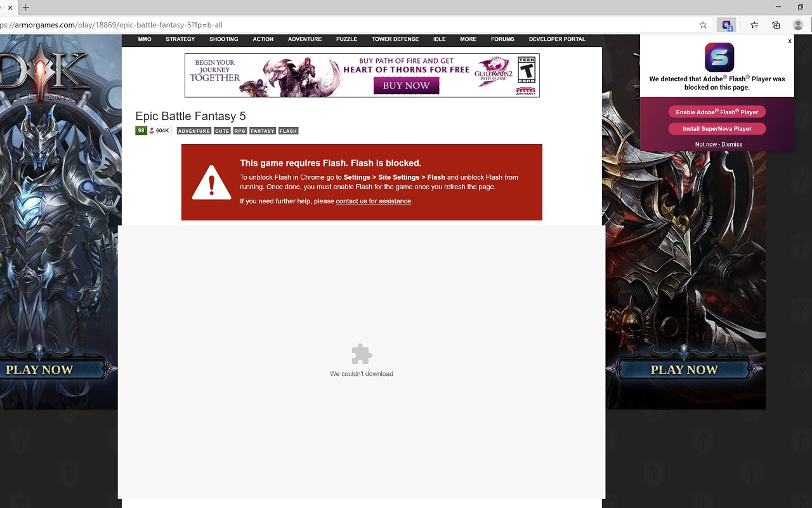Close the current browser tab
812x508 pixels.
coord(10,8)
